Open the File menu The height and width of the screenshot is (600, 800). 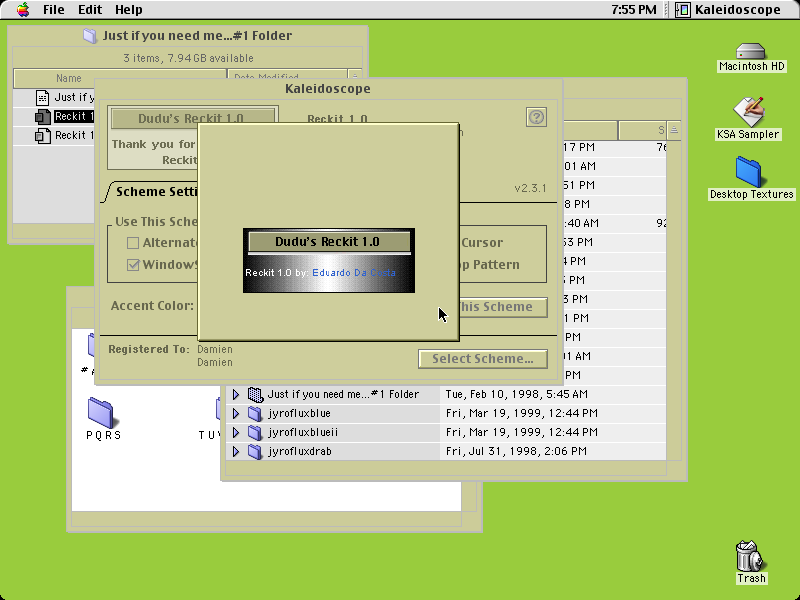click(x=54, y=10)
